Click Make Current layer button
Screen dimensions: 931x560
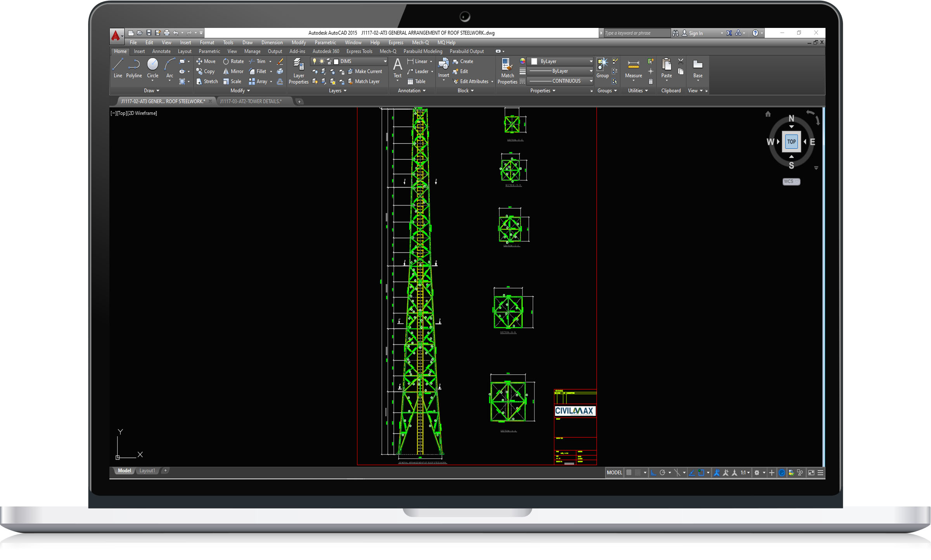tap(365, 71)
